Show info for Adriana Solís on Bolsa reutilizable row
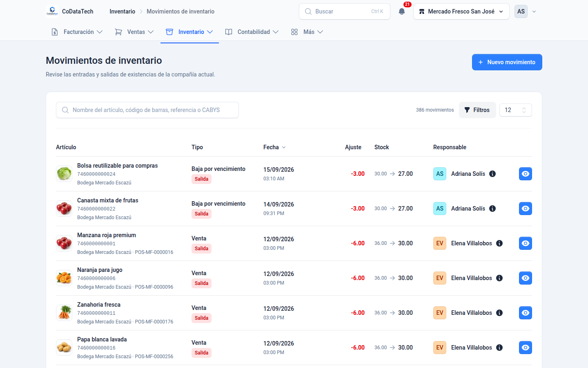 pos(492,174)
